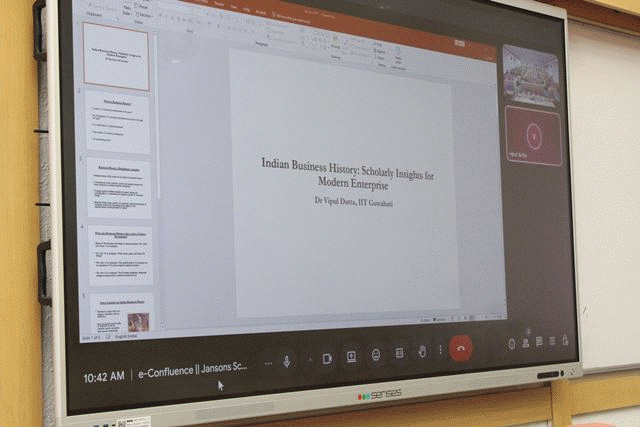This screenshot has width=640, height=427.
Task: Open the meeting details info icon
Action: tap(511, 344)
